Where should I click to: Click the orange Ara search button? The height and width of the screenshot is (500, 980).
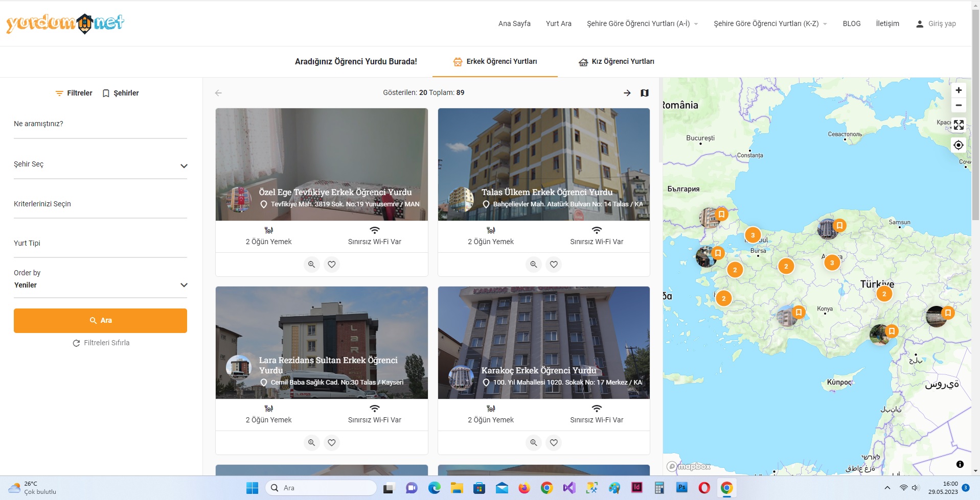tap(100, 321)
